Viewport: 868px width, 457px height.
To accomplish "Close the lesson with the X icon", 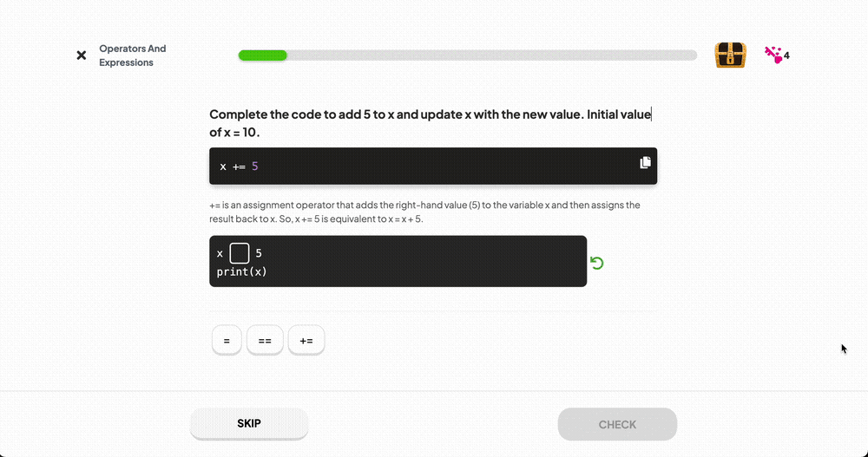I will (82, 55).
